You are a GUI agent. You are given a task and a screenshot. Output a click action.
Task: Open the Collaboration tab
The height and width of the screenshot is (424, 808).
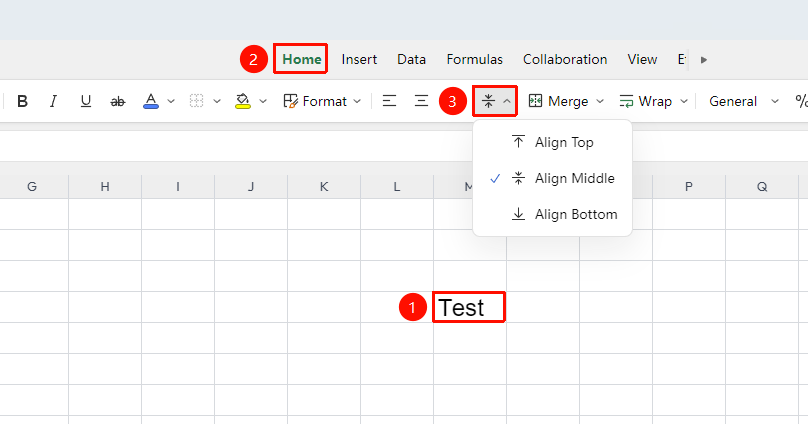[565, 59]
